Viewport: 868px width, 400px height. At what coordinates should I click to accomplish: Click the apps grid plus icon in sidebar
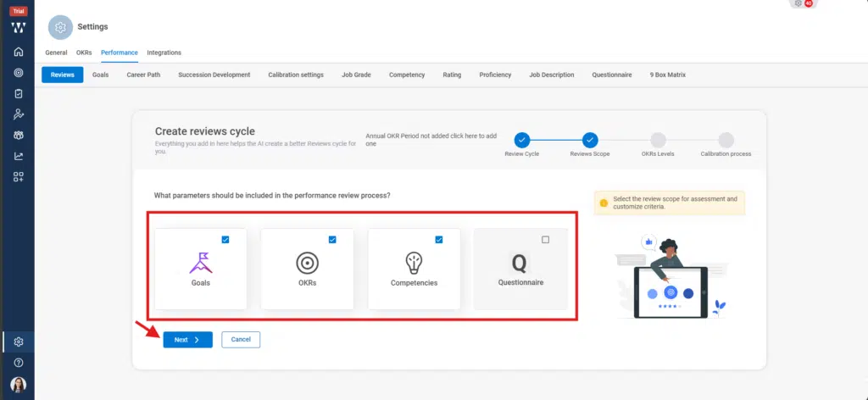18,176
